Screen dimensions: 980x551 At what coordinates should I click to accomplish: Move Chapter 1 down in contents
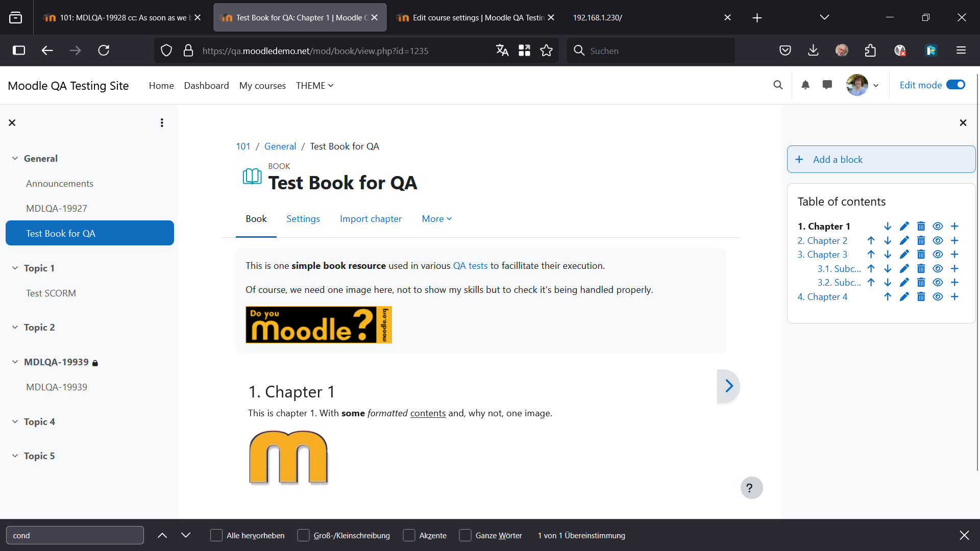(888, 226)
